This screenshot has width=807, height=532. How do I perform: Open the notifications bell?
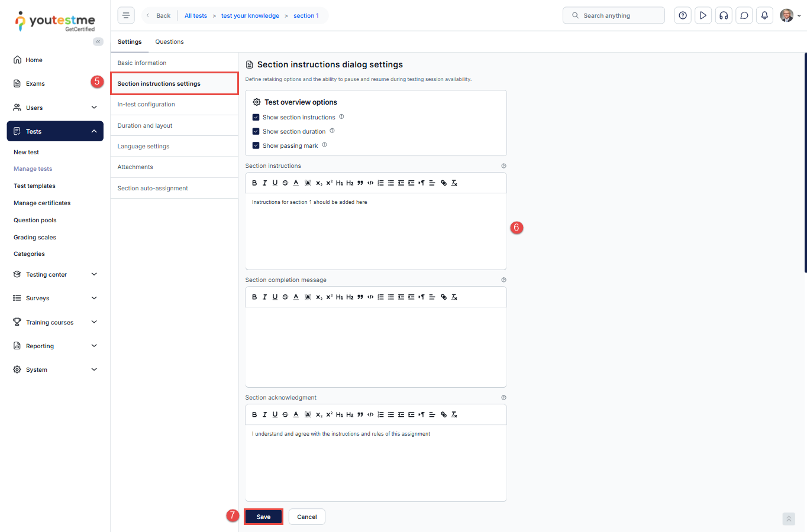pos(764,15)
